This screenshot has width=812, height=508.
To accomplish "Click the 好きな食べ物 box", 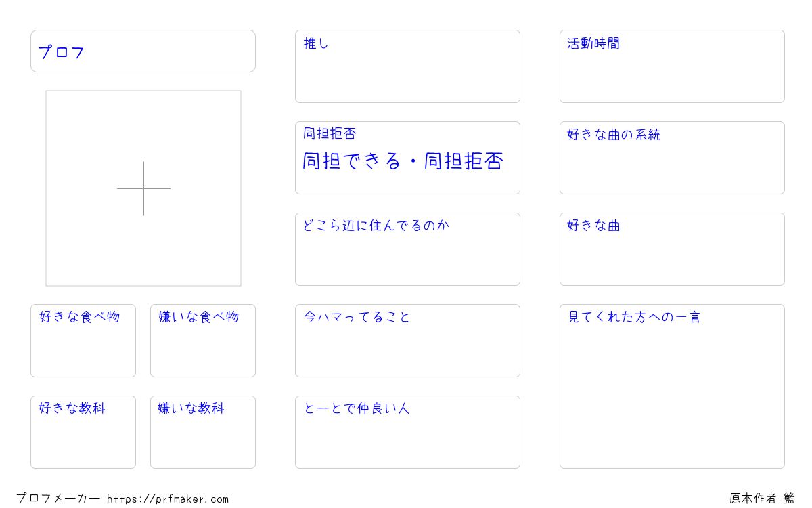I will tap(83, 341).
